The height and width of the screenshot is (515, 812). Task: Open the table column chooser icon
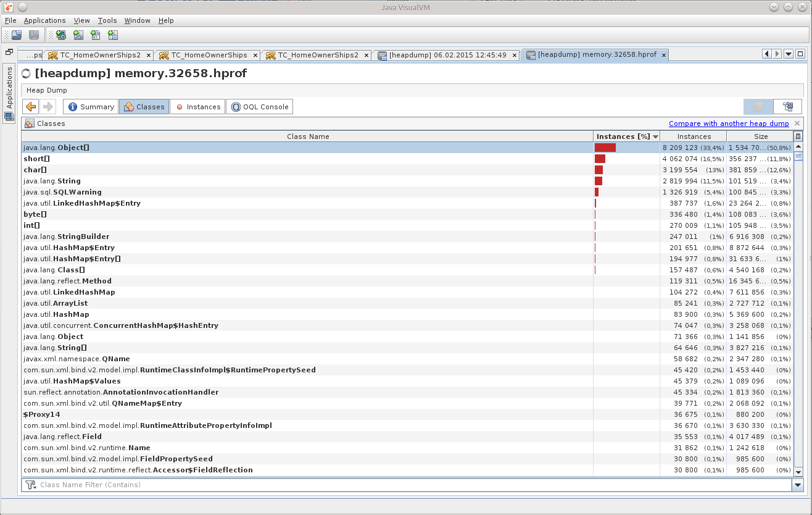(x=798, y=136)
